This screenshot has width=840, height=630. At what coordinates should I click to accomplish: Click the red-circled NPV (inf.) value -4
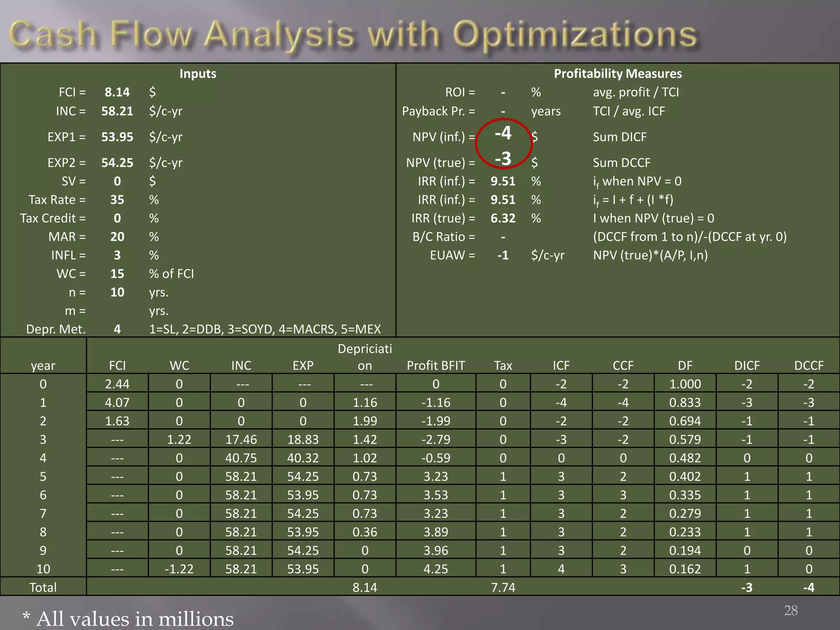(503, 133)
